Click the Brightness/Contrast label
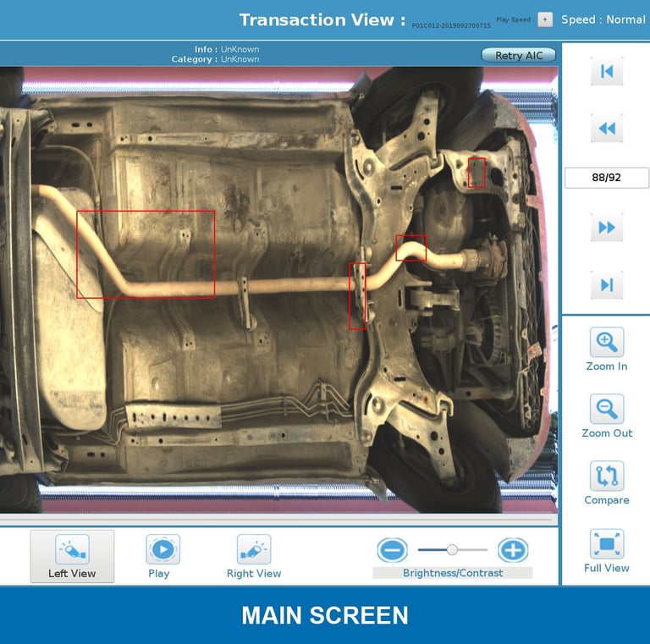Image resolution: width=650 pixels, height=644 pixels. (453, 573)
